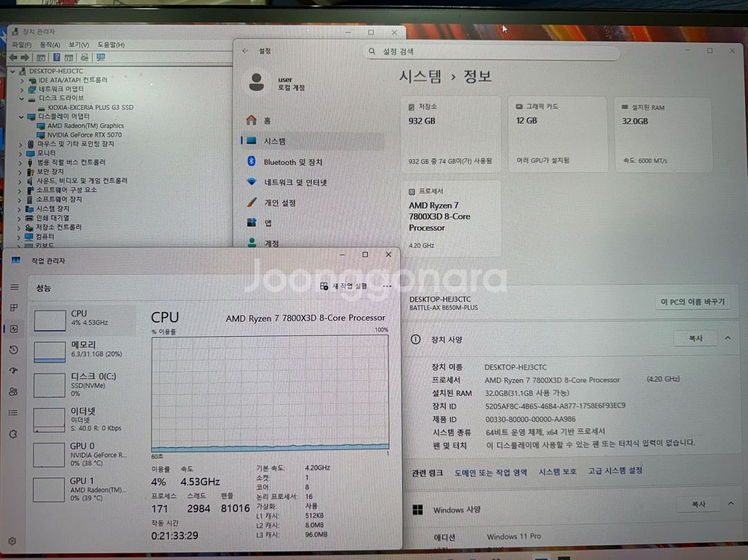Open 보기(V) menu in Device Manager
Screen dimensions: 748x560
pos(78,45)
